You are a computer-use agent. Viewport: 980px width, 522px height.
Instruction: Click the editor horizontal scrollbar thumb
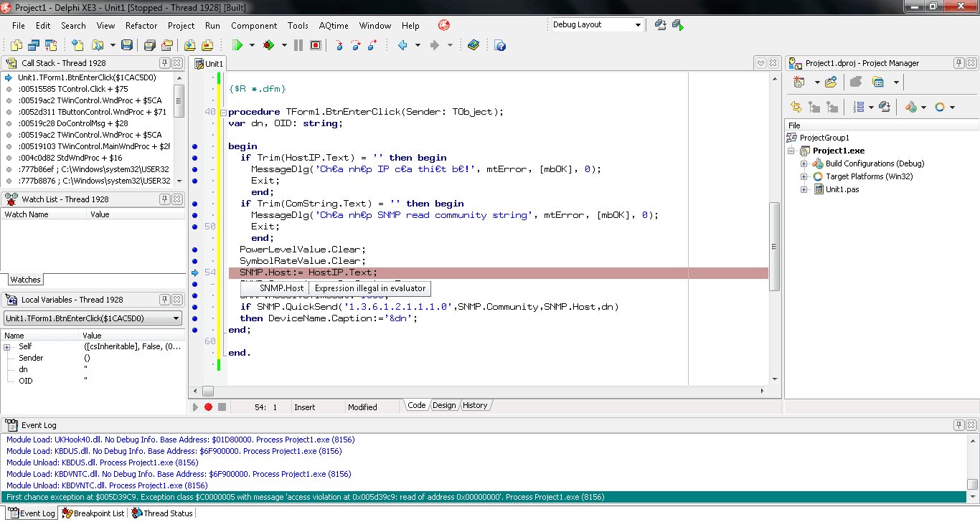[208, 391]
